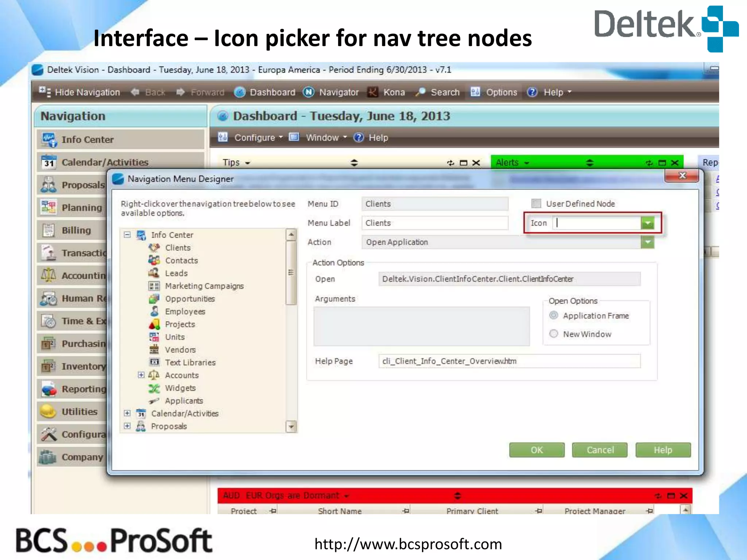Click the Inventory sidebar icon
Viewport: 747px width, 560px height.
point(49,366)
